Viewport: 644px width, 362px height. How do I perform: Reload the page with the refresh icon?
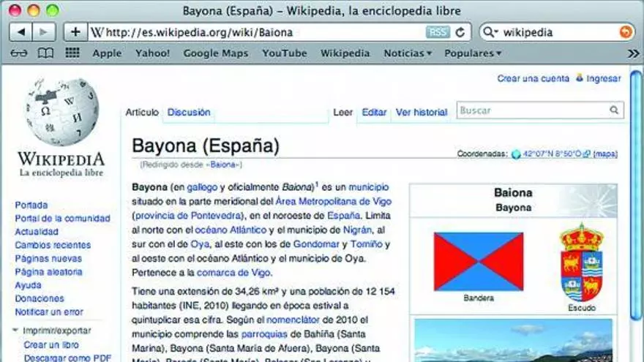pos(460,32)
